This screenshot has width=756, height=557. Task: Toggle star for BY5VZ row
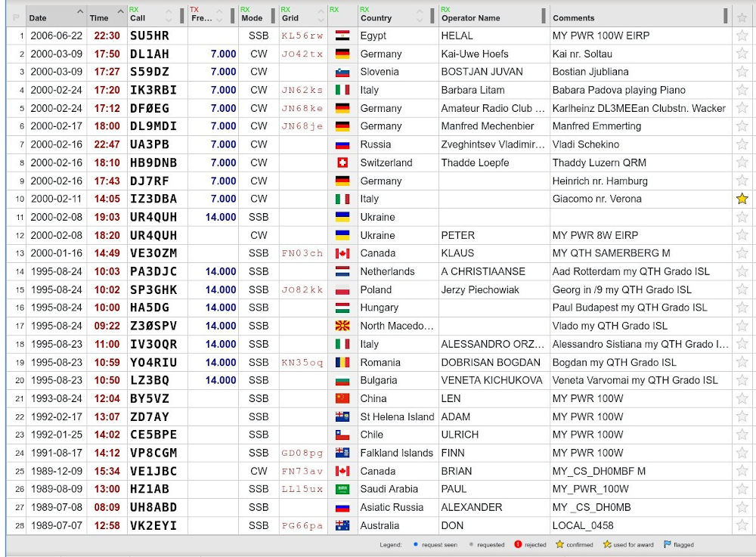tap(742, 398)
